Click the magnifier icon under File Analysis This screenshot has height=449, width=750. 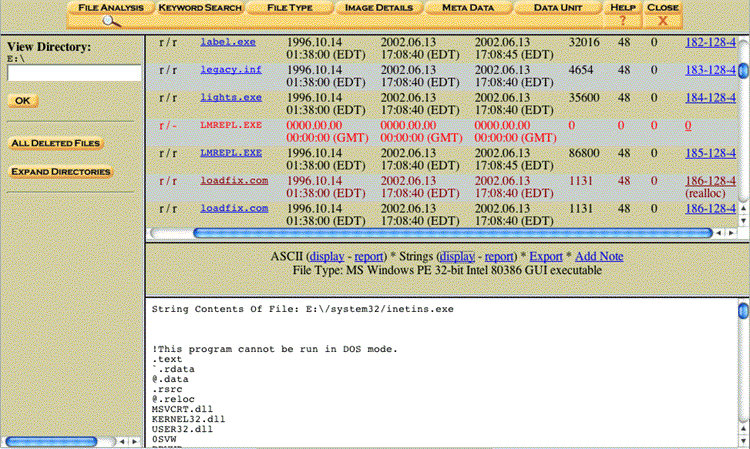(x=111, y=20)
